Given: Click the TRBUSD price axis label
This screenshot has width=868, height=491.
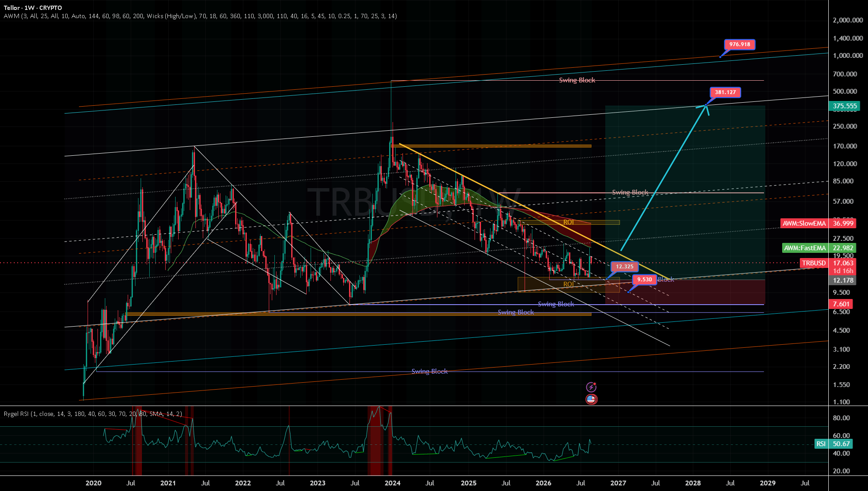Looking at the screenshot, I should pyautogui.click(x=814, y=263).
